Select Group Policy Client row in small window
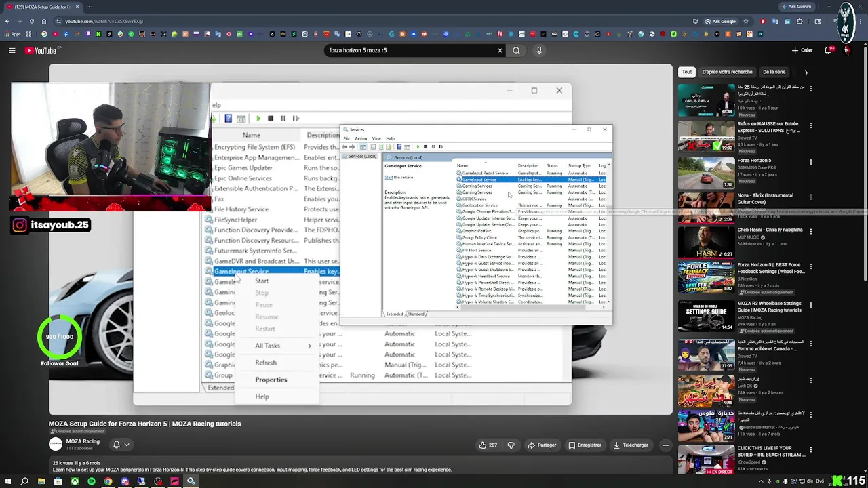Viewport: 868px width, 488px height. click(x=530, y=237)
